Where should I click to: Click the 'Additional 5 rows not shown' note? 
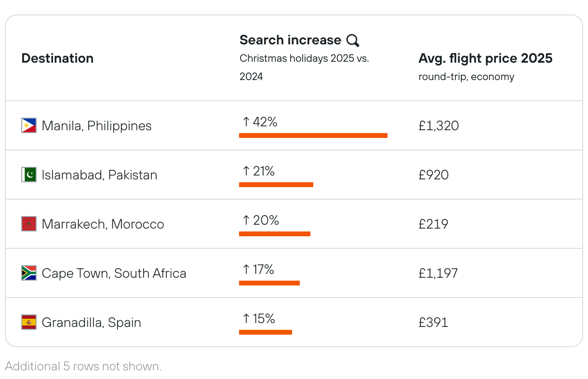[83, 366]
